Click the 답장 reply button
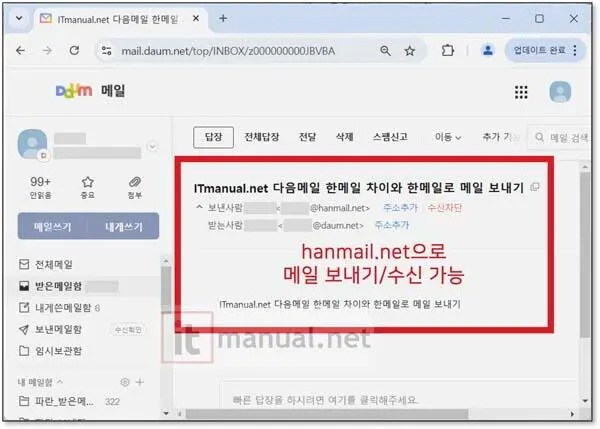 [213, 137]
